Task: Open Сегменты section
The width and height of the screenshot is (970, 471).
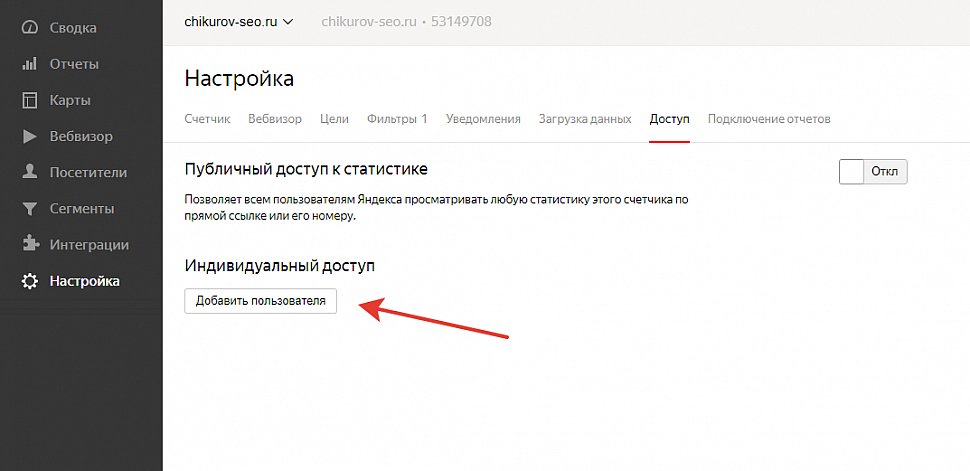Action: (82, 209)
